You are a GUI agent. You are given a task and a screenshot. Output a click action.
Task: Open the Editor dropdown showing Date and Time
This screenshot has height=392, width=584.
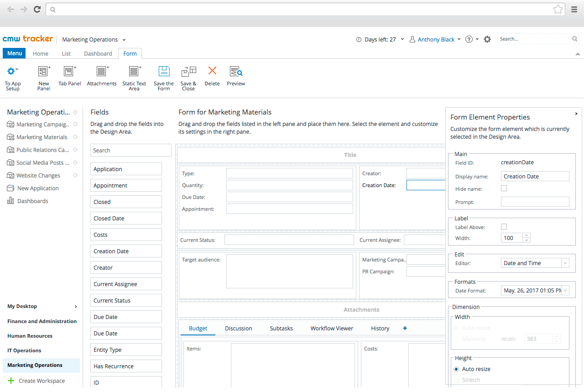click(x=565, y=262)
